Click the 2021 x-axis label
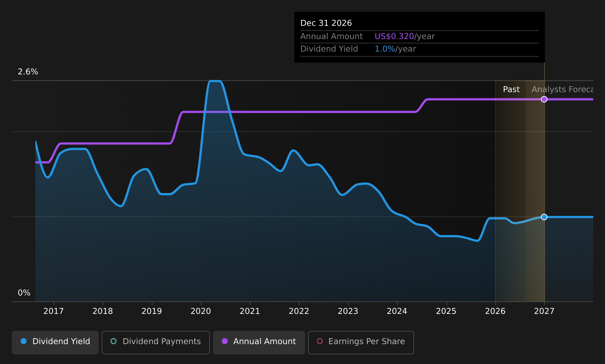Viewport: 605px width, 364px height. click(x=250, y=311)
